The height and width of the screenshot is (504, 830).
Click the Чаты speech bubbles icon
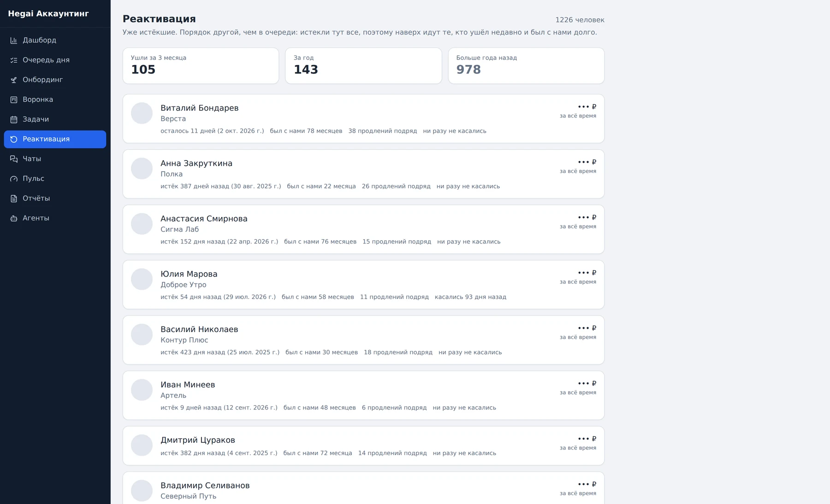click(x=14, y=159)
